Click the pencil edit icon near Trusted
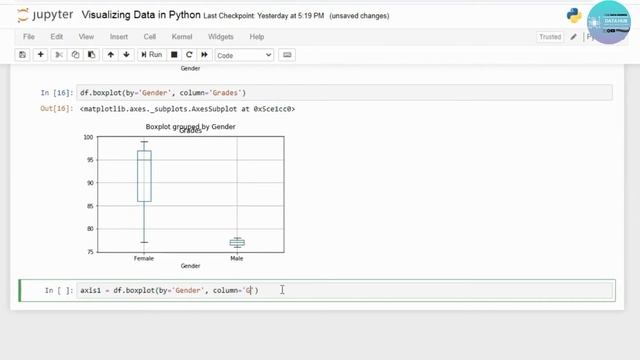The height and width of the screenshot is (360, 640). (573, 37)
